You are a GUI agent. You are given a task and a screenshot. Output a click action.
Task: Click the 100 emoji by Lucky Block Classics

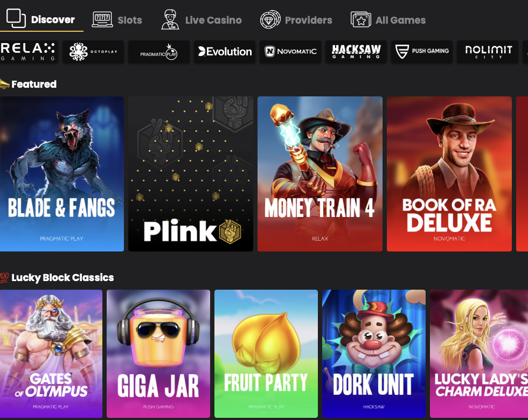4,277
